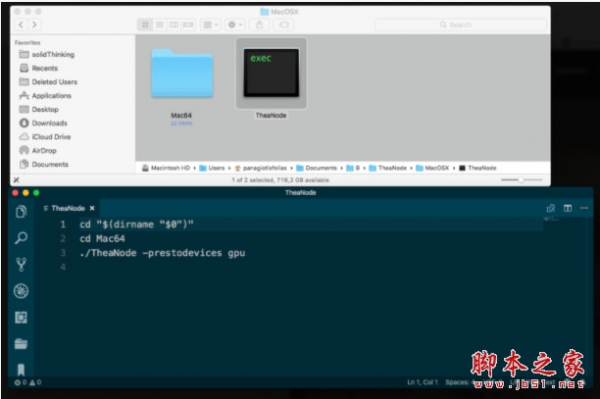Open Source Control view in VS Code
Screen dimensions: 600x399
(x=21, y=264)
